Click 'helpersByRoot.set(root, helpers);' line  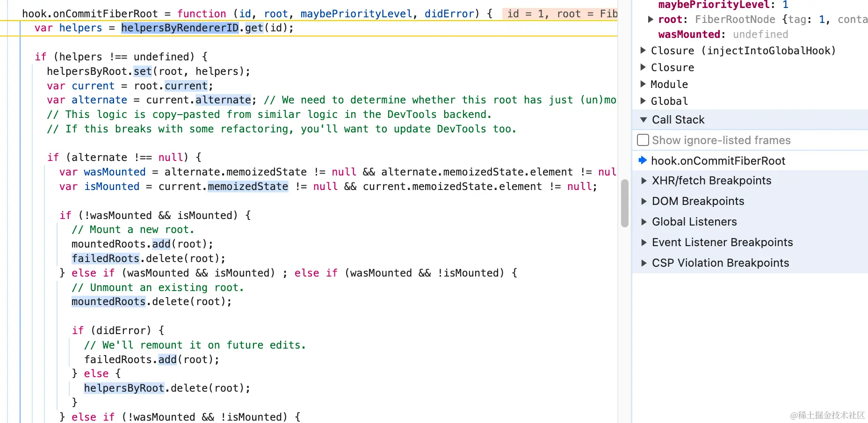tap(148, 72)
